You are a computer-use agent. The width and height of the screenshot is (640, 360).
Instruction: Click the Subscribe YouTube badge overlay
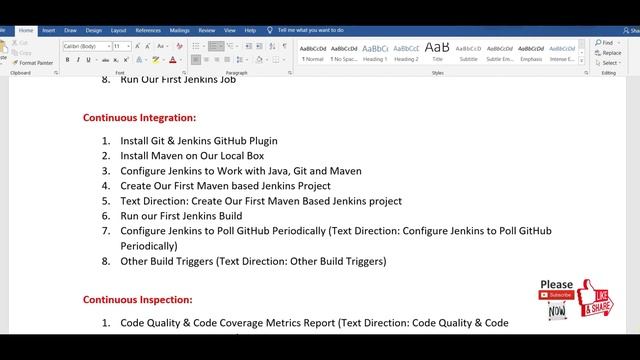556,295
